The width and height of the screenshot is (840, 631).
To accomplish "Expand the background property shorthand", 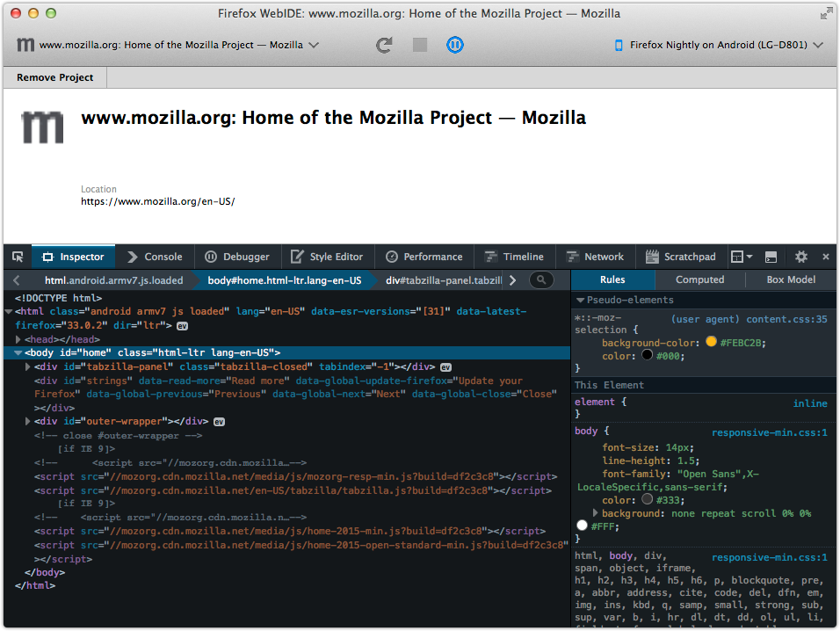I will click(x=595, y=512).
